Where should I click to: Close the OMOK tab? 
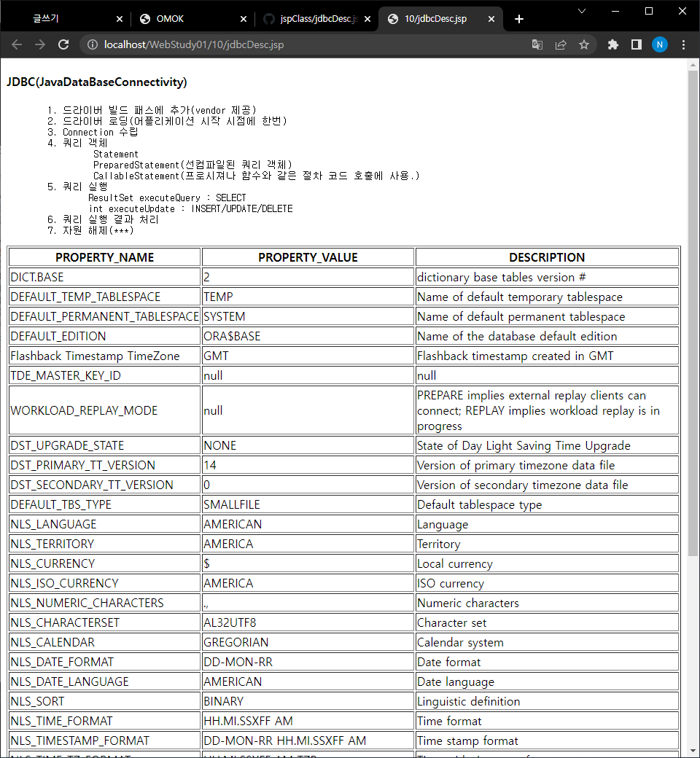click(244, 19)
